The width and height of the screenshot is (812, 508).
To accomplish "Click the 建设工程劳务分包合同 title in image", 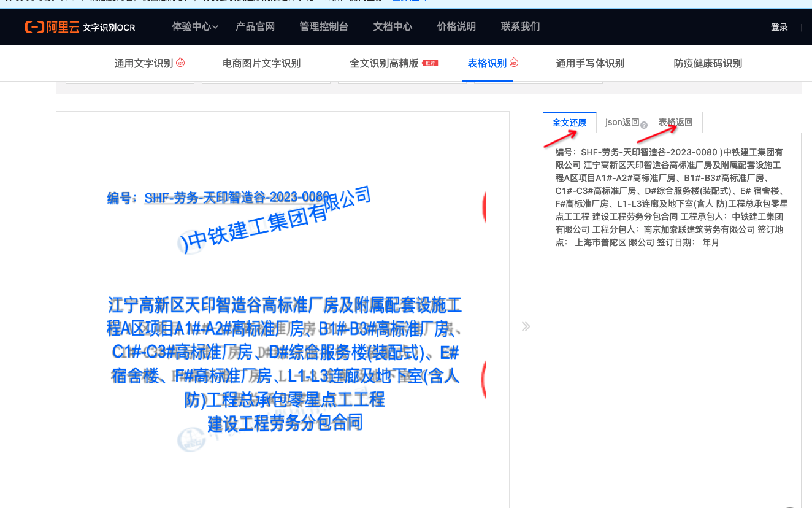I will (285, 423).
